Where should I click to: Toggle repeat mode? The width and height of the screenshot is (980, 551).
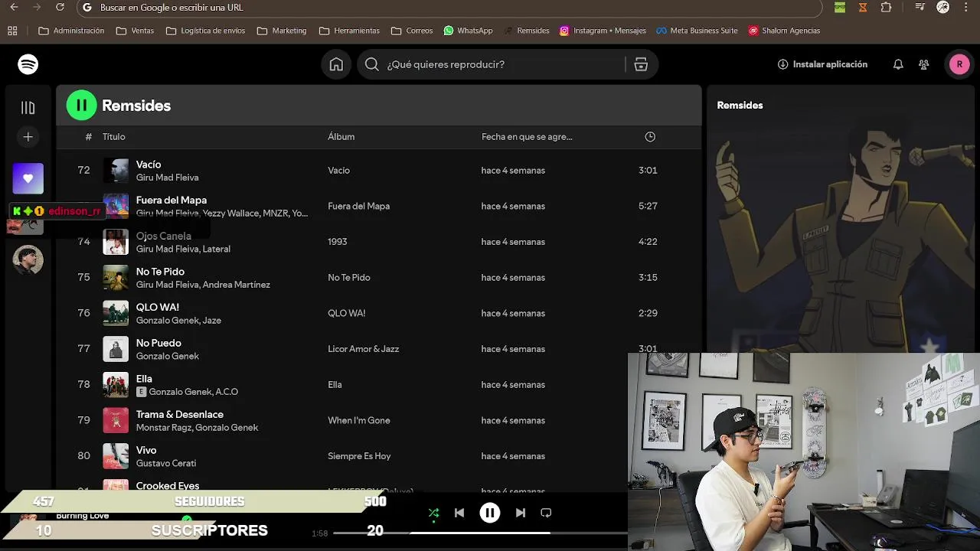coord(546,513)
